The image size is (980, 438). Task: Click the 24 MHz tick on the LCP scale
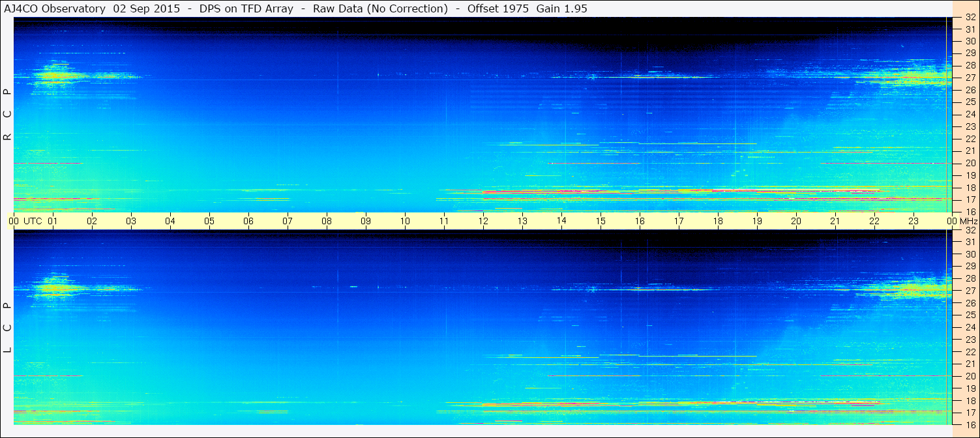[970, 327]
